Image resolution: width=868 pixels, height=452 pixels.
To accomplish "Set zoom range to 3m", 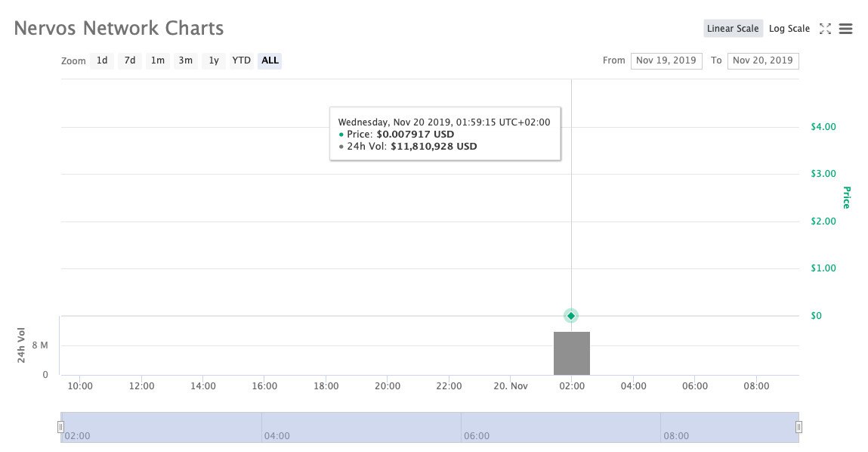I will click(185, 60).
